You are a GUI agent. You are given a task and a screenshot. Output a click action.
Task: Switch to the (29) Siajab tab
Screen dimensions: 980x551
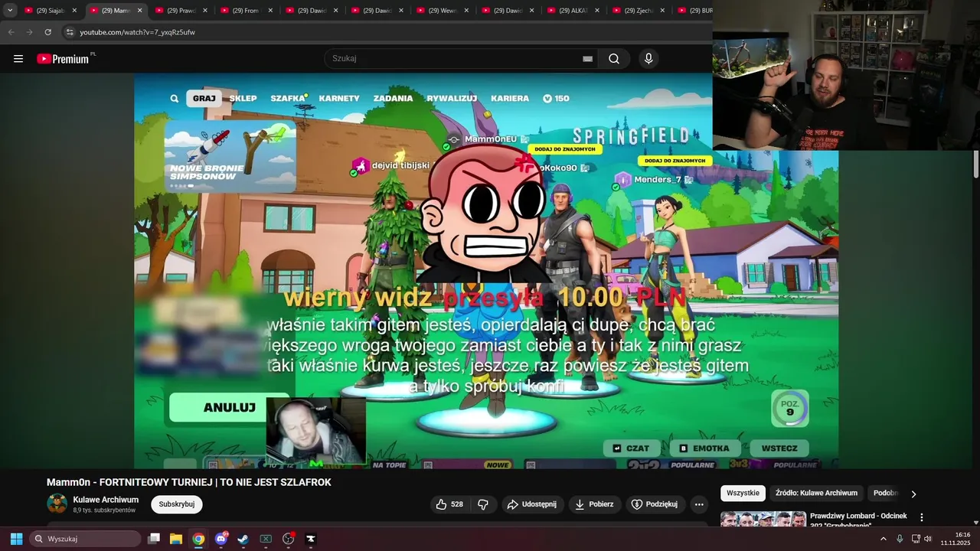click(x=50, y=11)
